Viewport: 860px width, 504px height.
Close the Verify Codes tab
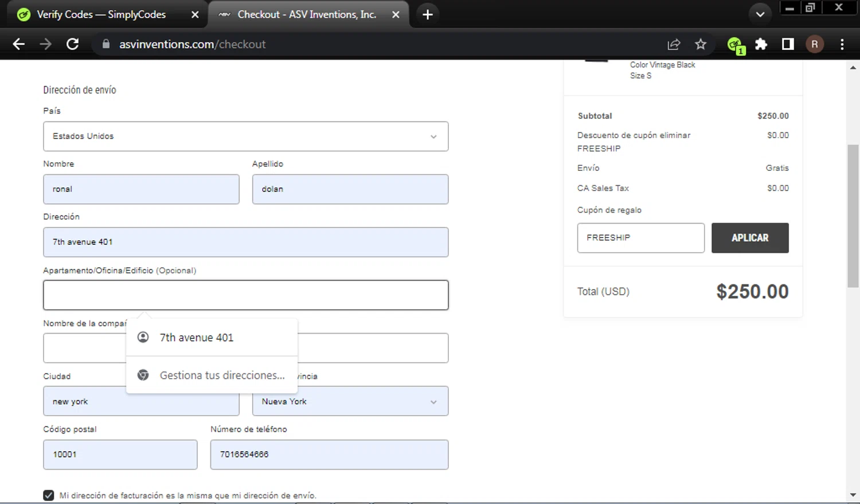195,15
